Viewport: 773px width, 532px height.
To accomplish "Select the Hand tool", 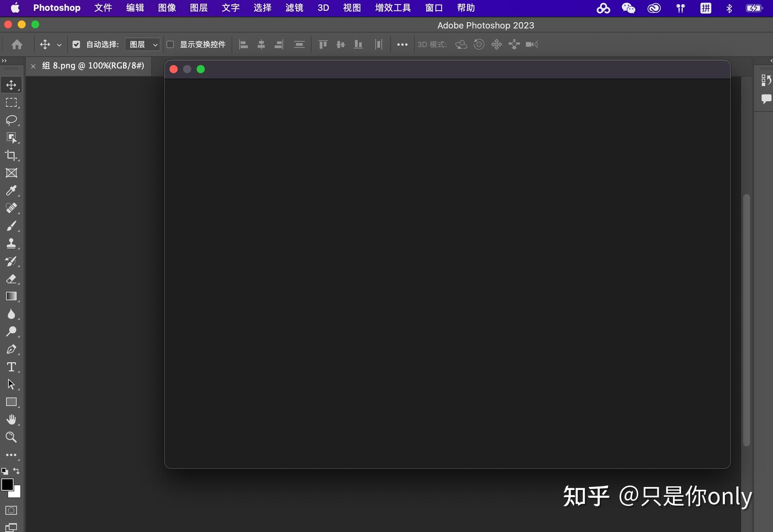I will [11, 420].
